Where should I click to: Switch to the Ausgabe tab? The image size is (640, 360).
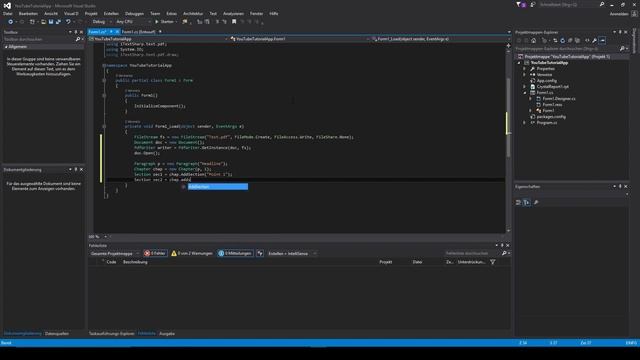(x=167, y=333)
